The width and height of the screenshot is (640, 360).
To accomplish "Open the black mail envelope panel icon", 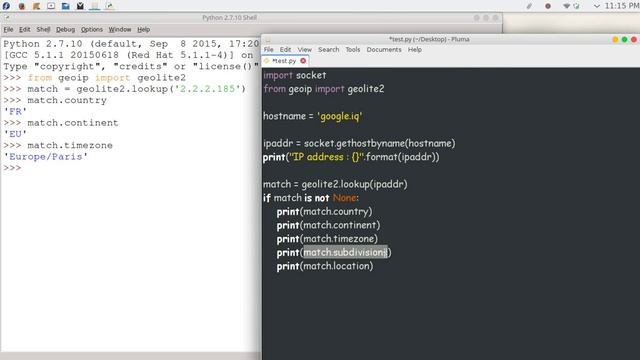I will pos(80,6).
